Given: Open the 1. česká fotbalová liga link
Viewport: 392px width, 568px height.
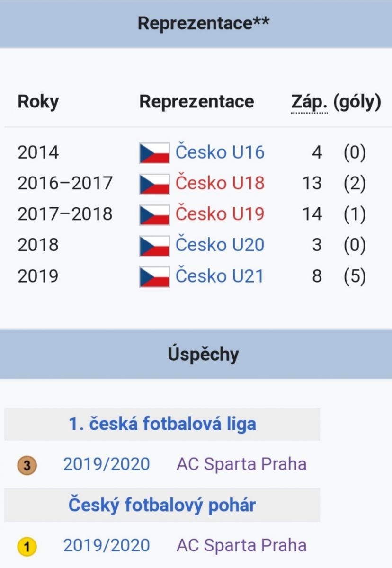Looking at the screenshot, I should click(162, 424).
